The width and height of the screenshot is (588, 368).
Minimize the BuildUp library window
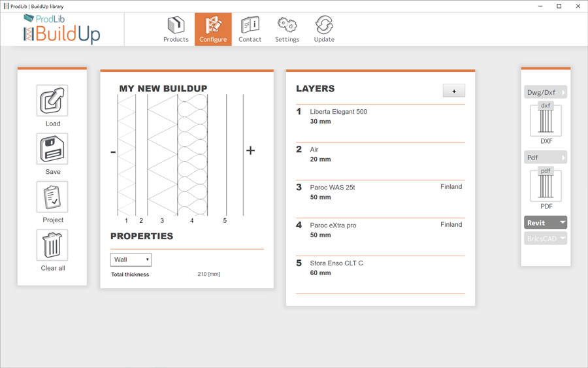pyautogui.click(x=540, y=6)
